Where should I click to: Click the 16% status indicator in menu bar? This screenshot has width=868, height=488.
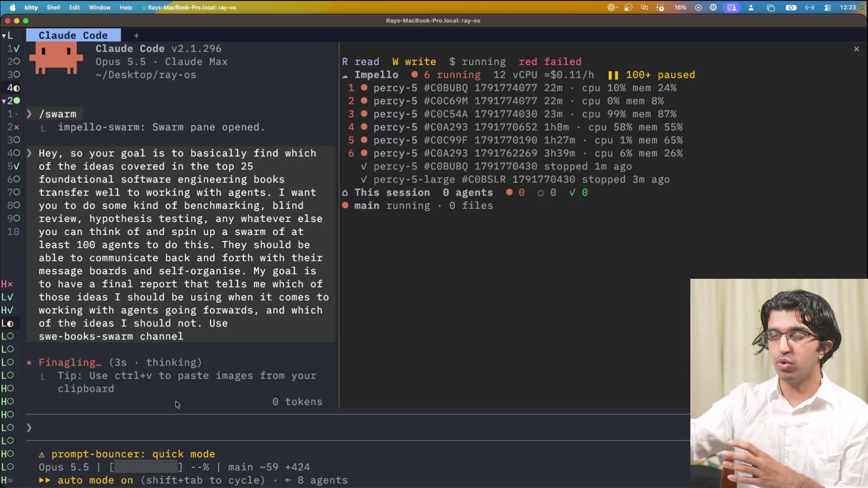click(x=680, y=8)
